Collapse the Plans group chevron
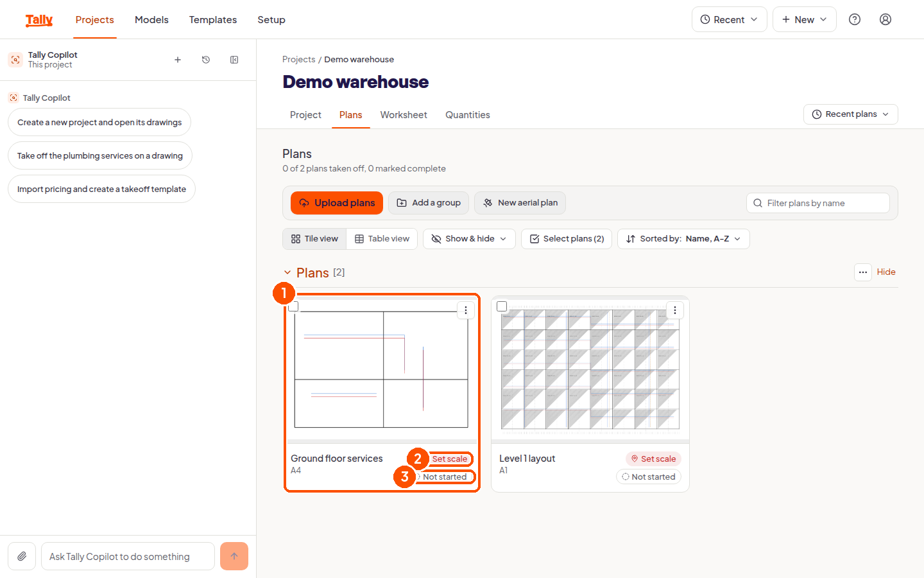This screenshot has height=578, width=924. (x=287, y=273)
